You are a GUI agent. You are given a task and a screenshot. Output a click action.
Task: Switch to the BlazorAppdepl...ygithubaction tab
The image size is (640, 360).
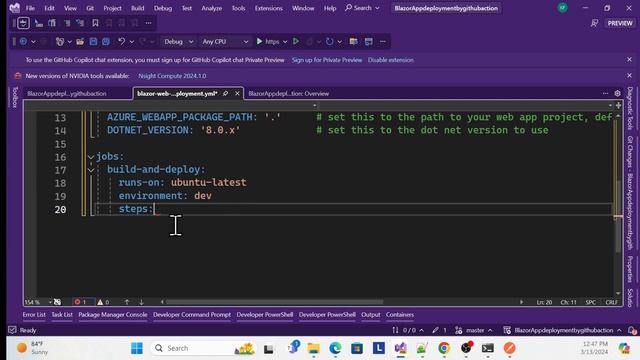coord(67,93)
